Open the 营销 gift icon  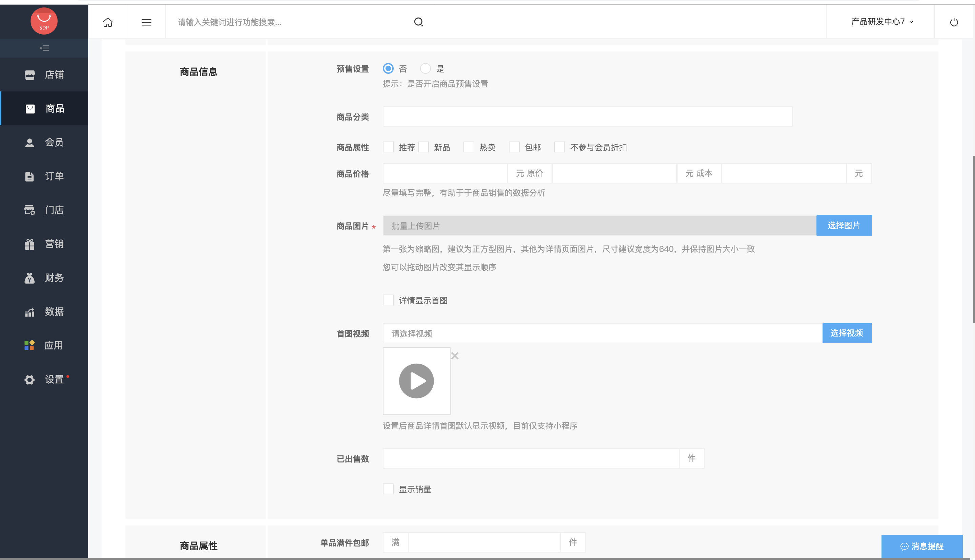[29, 244]
